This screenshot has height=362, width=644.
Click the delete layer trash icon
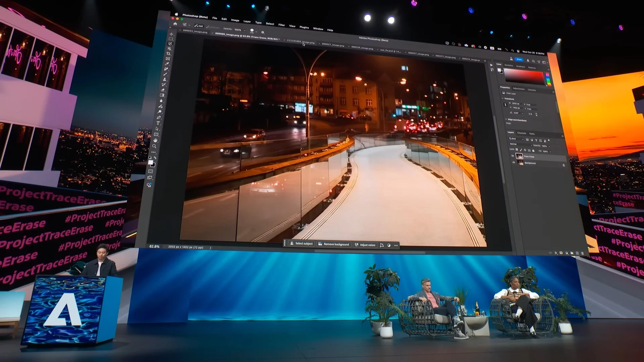582,253
